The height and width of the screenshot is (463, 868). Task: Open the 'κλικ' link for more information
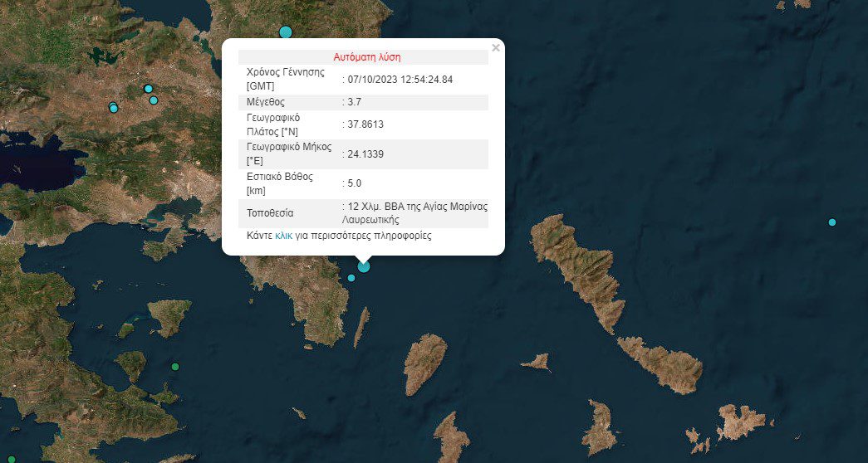283,236
